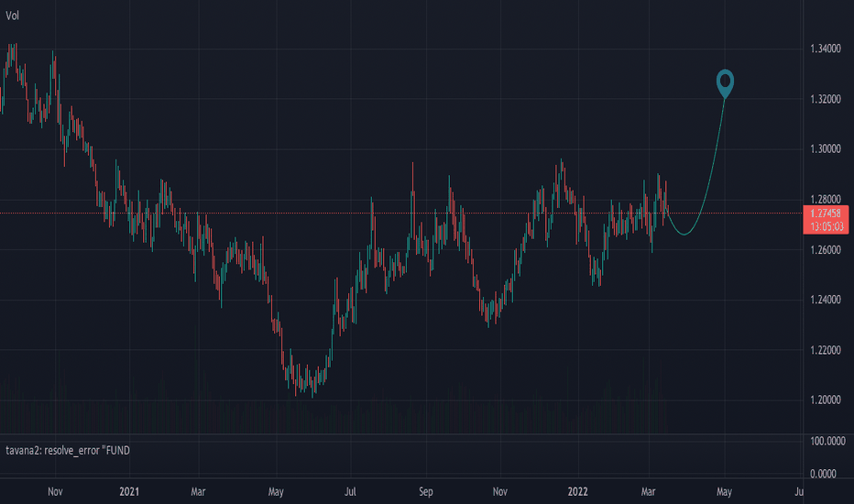The image size is (854, 504).
Task: Click the 1.32000 price axis label
Action: coord(825,99)
